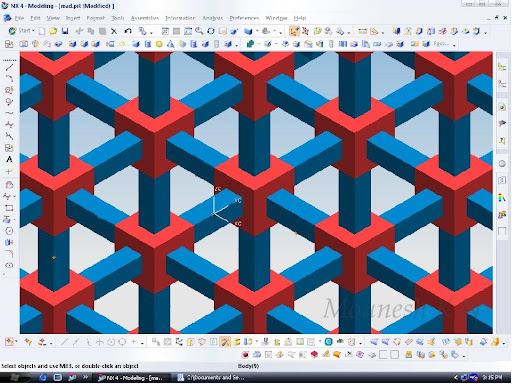Click the teal shaded render style icon
512x384 pixels.
point(329,342)
